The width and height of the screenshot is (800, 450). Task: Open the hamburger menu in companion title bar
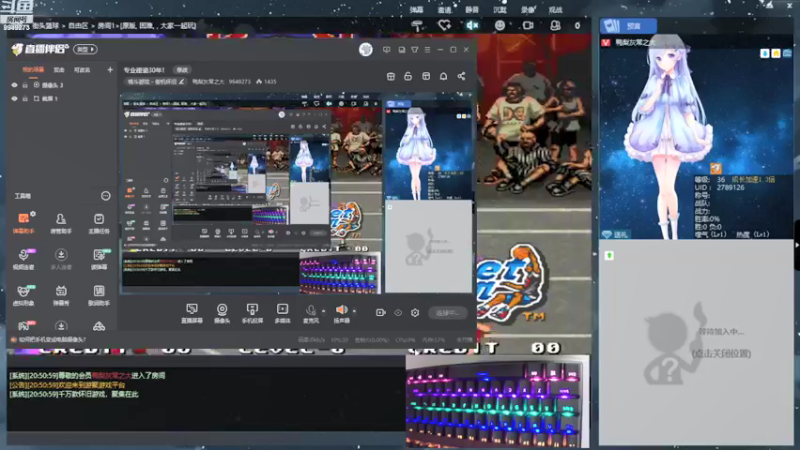pyautogui.click(x=428, y=49)
